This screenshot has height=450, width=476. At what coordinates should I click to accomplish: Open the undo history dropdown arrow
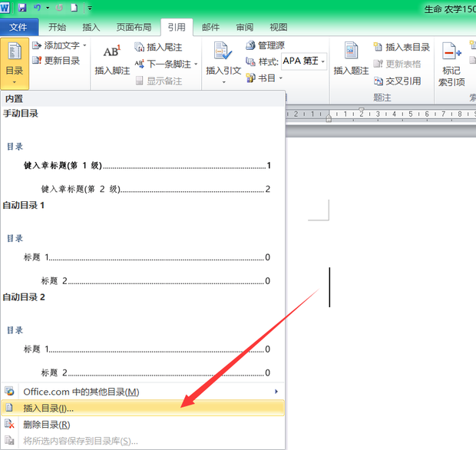(x=48, y=8)
